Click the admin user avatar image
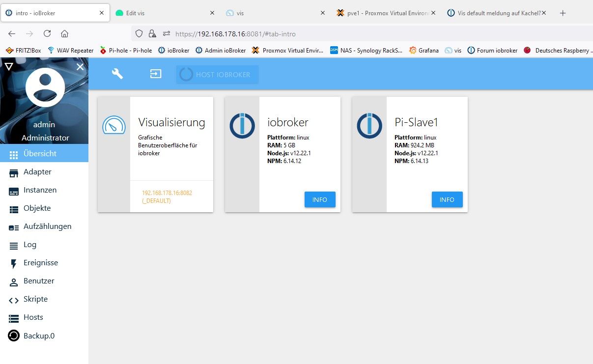This screenshot has width=593, height=364. coord(45,87)
